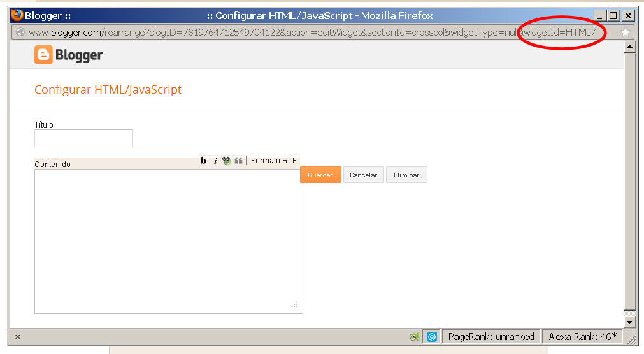This screenshot has width=644, height=354.
Task: Click into the Título text field
Action: click(83, 138)
